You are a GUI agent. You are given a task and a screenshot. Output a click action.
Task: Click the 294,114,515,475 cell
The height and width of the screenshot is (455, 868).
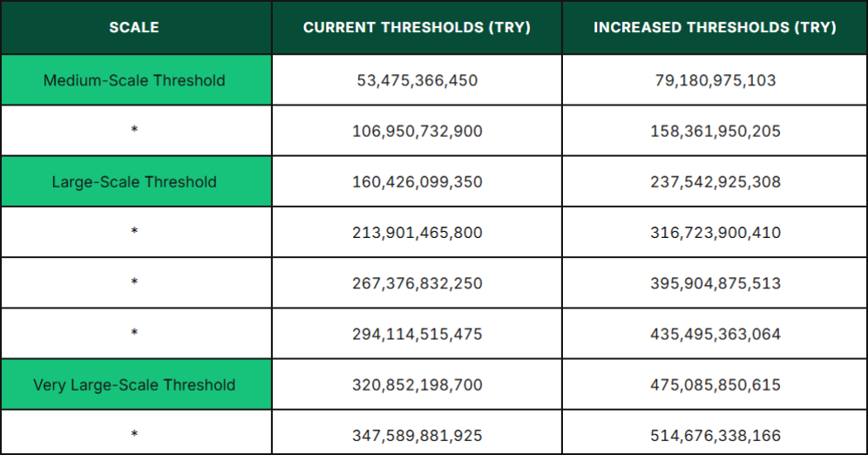(417, 334)
